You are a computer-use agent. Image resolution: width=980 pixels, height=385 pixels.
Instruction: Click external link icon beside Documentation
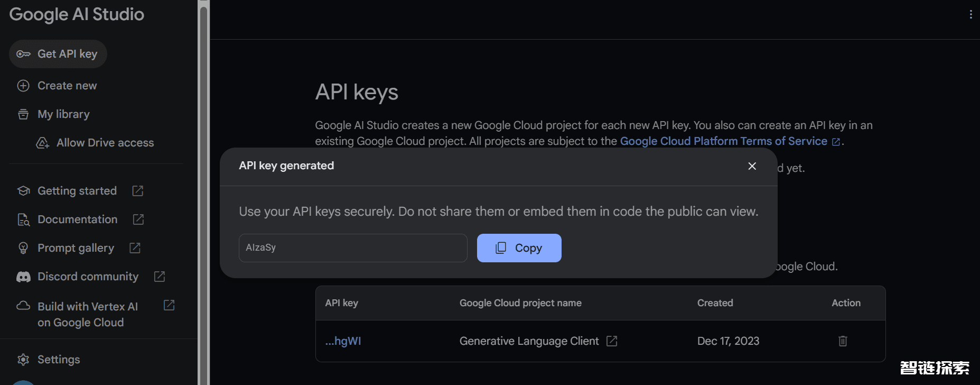[138, 219]
